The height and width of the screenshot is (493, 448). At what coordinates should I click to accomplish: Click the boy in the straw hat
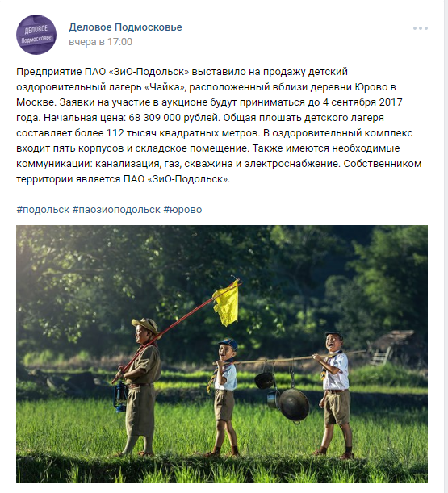click(x=140, y=386)
